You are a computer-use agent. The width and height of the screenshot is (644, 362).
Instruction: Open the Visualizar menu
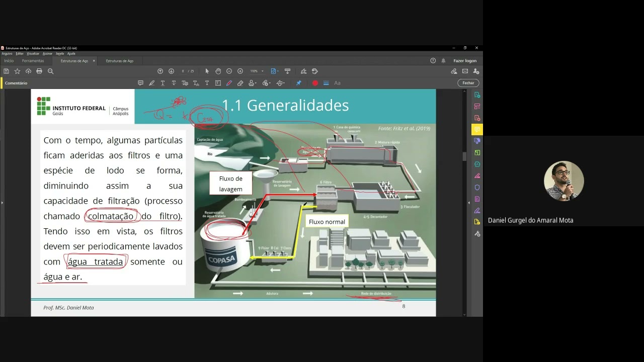pos(33,53)
